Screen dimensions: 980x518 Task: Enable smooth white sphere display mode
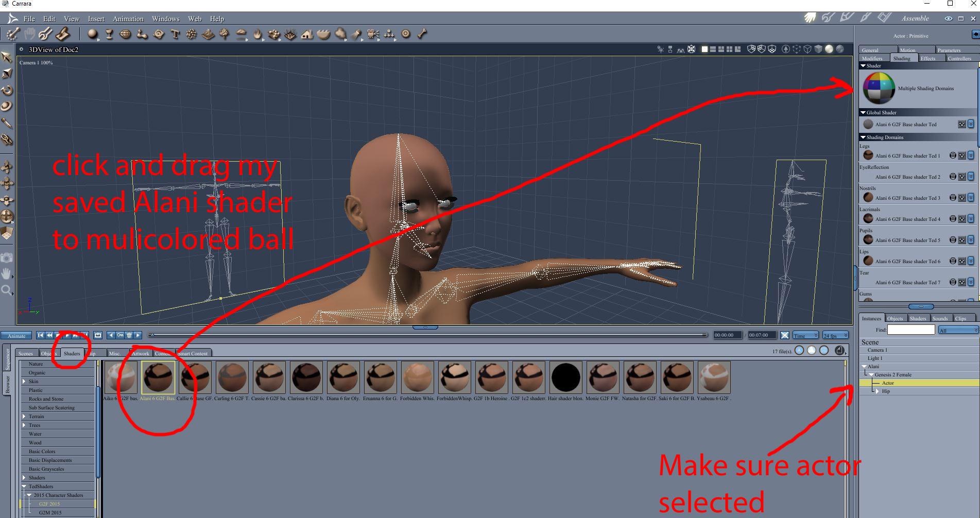click(829, 49)
